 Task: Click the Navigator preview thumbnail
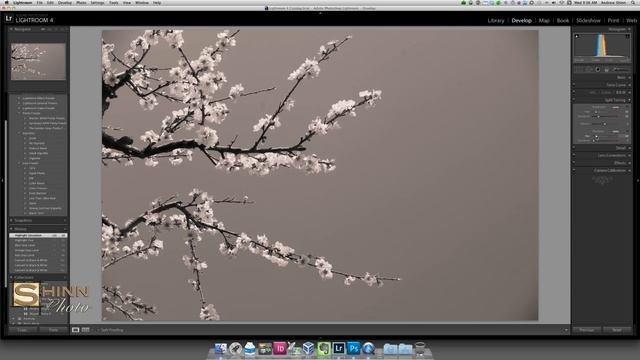pyautogui.click(x=38, y=62)
